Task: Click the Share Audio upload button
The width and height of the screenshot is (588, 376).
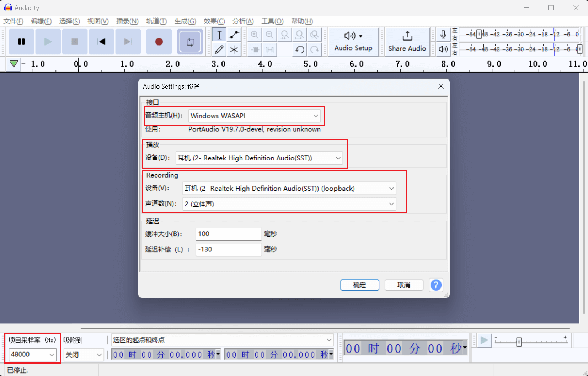Action: 407,42
